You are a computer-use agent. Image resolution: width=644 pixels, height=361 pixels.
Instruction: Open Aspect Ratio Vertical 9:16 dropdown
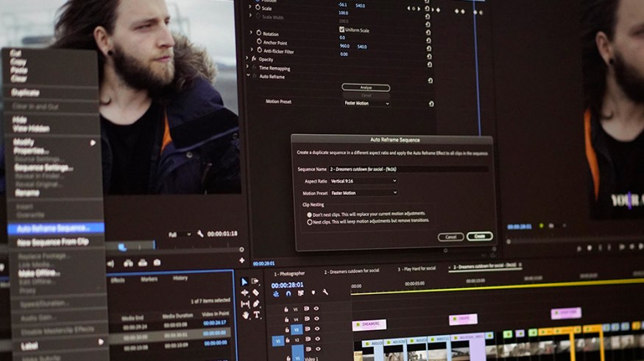(x=364, y=180)
